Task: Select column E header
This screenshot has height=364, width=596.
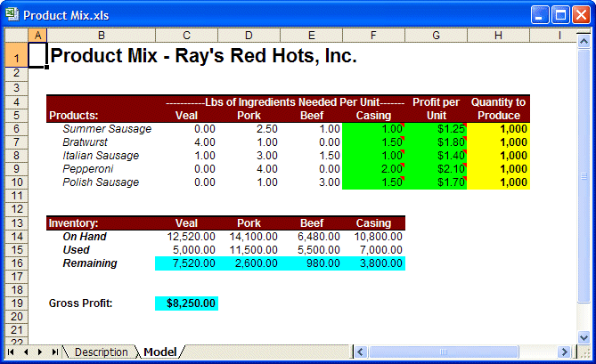Action: tap(311, 36)
